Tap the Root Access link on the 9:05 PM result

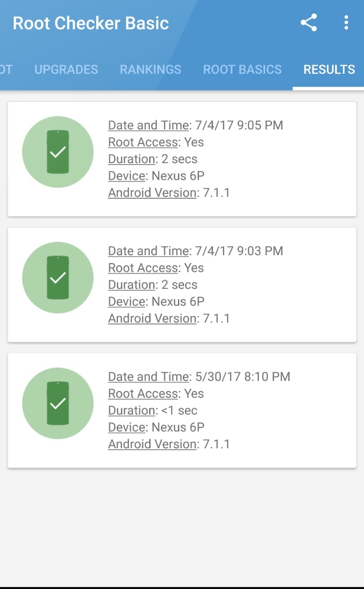coord(142,142)
